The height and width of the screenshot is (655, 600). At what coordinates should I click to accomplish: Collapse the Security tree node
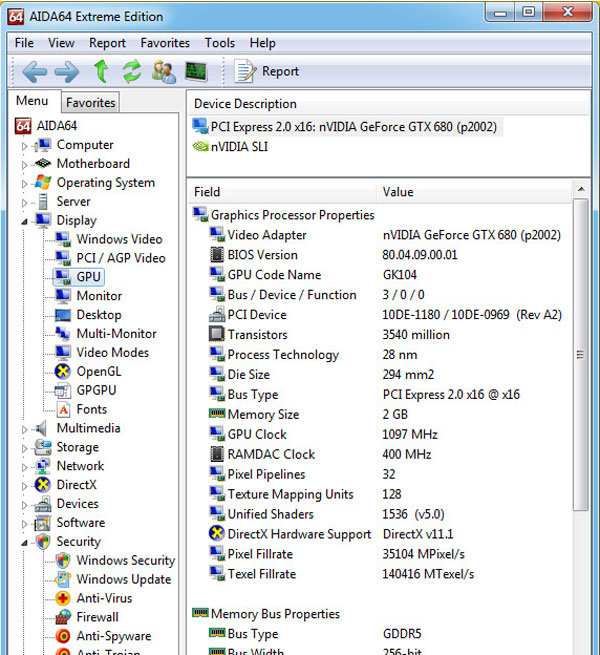coord(24,543)
